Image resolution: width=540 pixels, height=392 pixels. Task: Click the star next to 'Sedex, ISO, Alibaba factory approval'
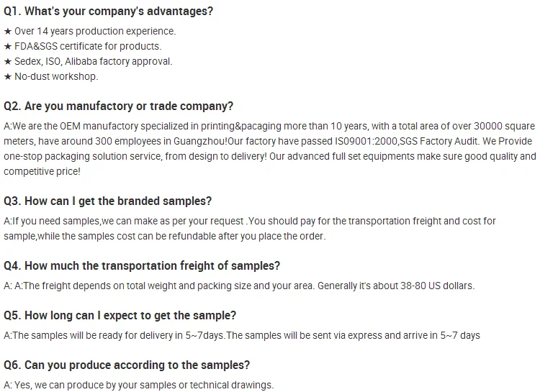point(8,62)
